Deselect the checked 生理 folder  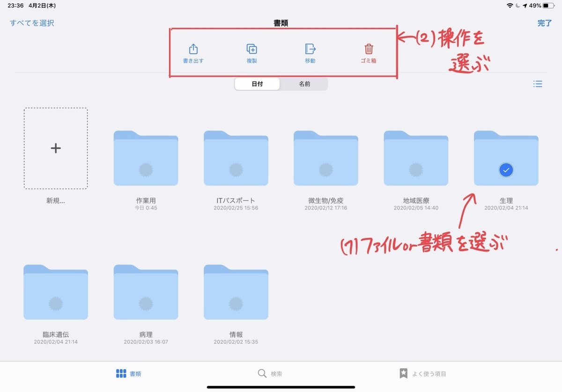coord(506,157)
